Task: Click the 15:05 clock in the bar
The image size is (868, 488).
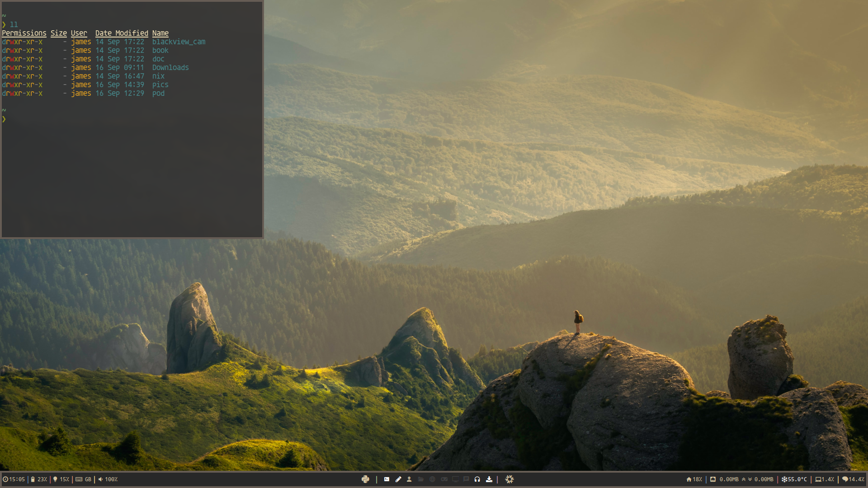Action: tap(14, 479)
